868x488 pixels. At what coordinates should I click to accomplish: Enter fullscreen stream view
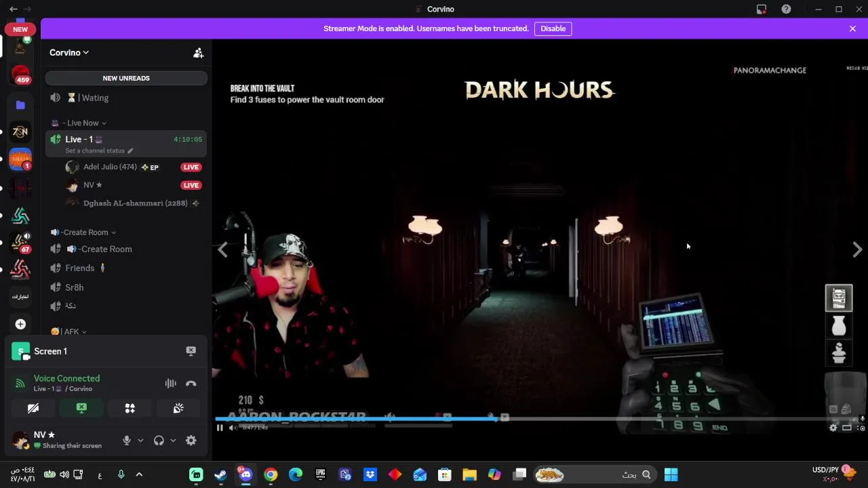(x=860, y=428)
